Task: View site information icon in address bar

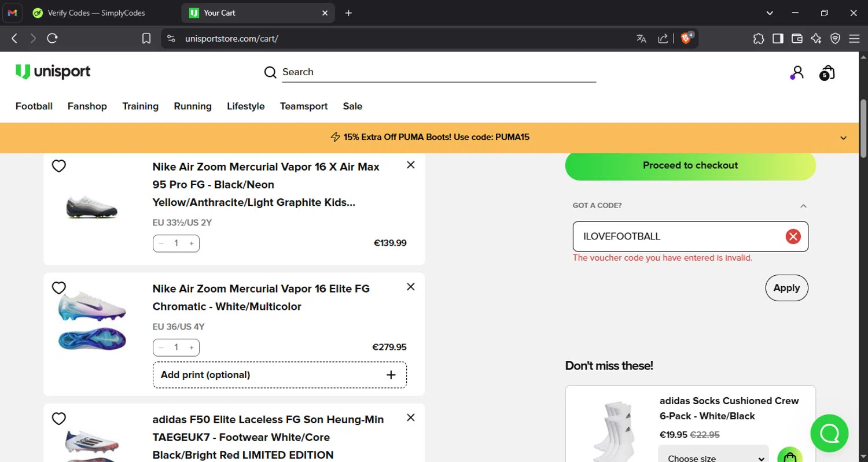Action: (171, 38)
